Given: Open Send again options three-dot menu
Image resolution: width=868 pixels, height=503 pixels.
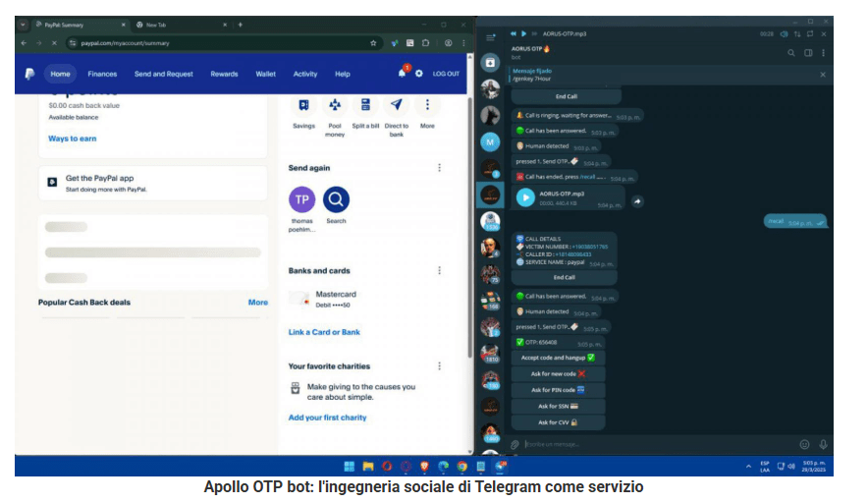Looking at the screenshot, I should click(x=440, y=167).
